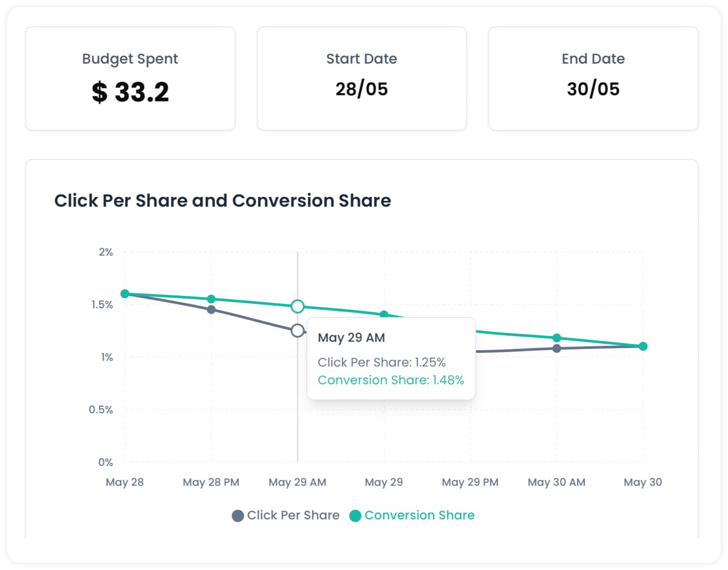Image resolution: width=728 pixels, height=570 pixels.
Task: Select green Conversion Share point at May 30 AM
Action: (x=557, y=338)
